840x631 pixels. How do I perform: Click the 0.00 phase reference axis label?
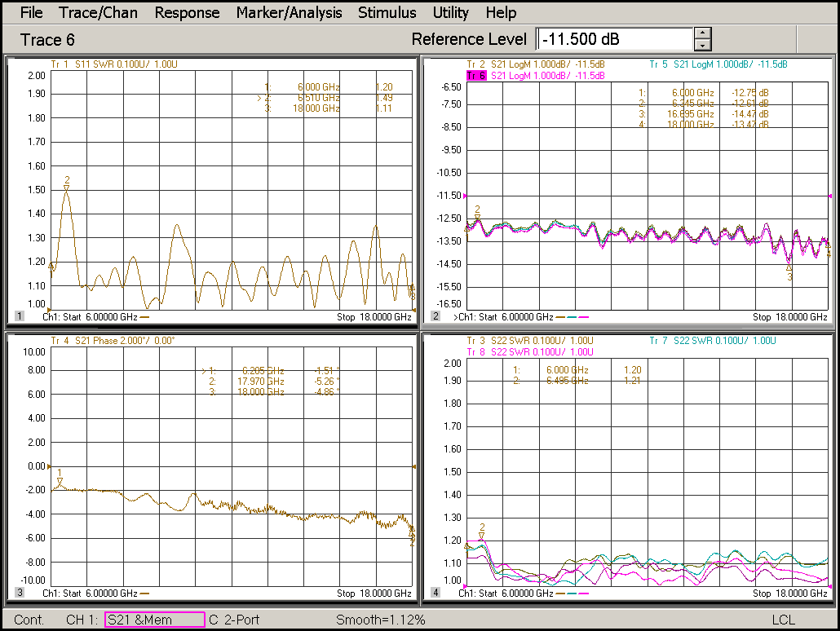(37, 466)
